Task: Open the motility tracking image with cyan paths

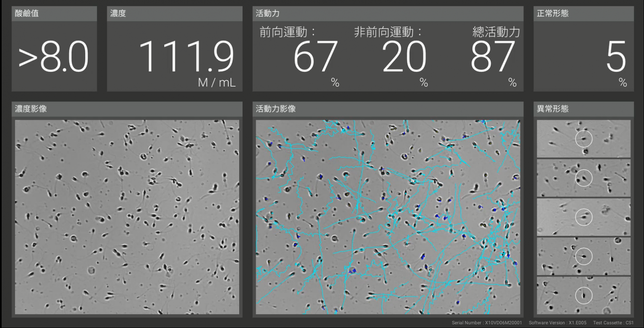Action: (x=388, y=217)
